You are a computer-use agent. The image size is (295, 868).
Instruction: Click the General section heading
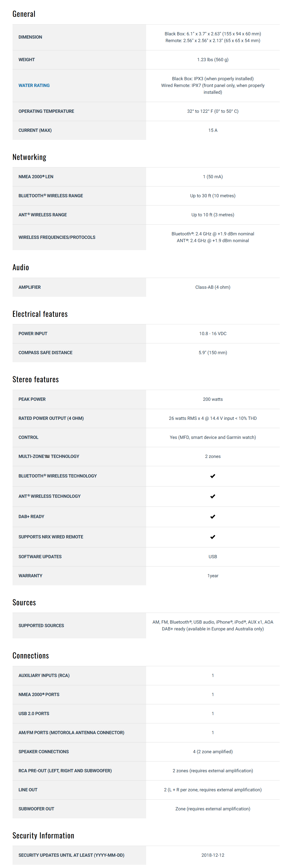point(24,14)
